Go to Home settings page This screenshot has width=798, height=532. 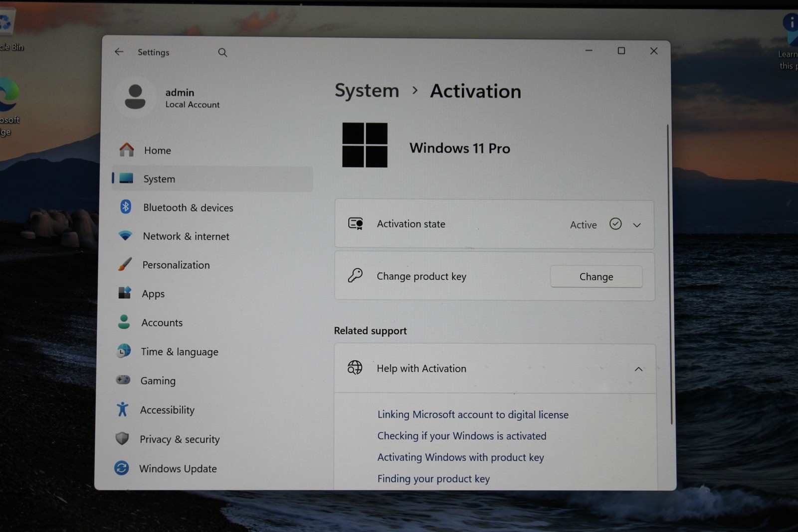click(x=212, y=150)
